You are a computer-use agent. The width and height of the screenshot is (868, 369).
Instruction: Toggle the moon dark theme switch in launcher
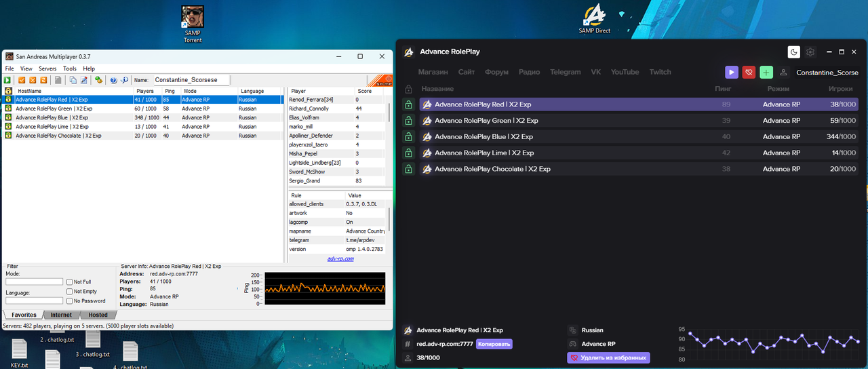click(x=793, y=52)
